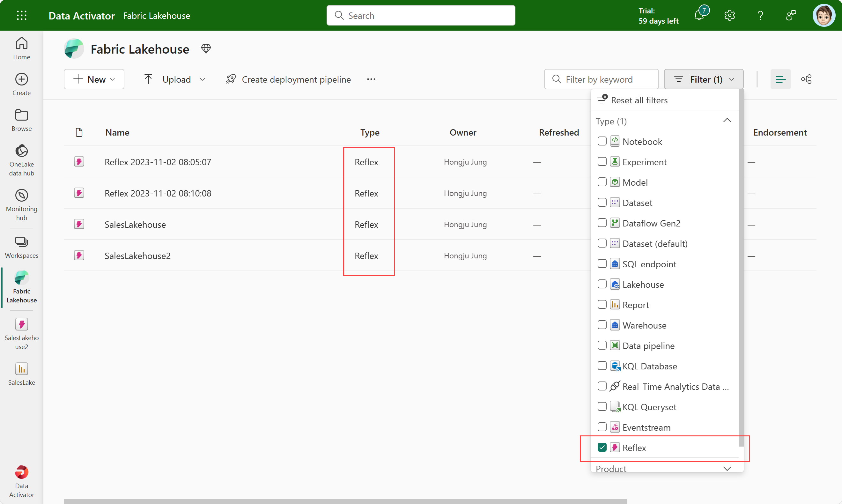Open the settings gear
Image resolution: width=842 pixels, height=504 pixels.
(x=729, y=15)
